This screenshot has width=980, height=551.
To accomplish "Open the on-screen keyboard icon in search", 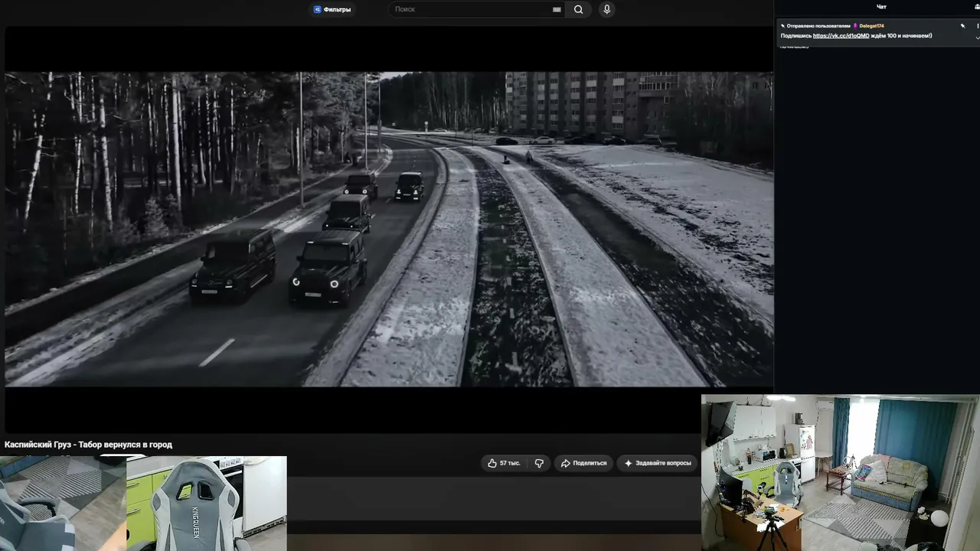I will [557, 9].
